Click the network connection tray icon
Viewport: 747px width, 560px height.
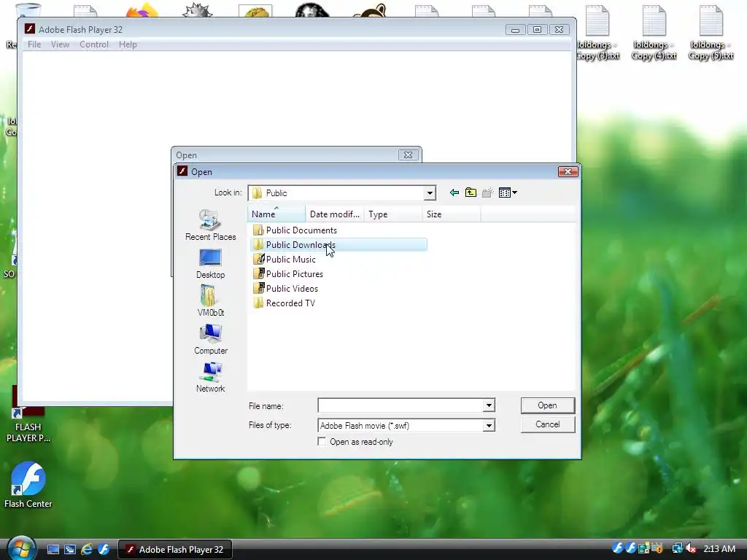click(677, 549)
